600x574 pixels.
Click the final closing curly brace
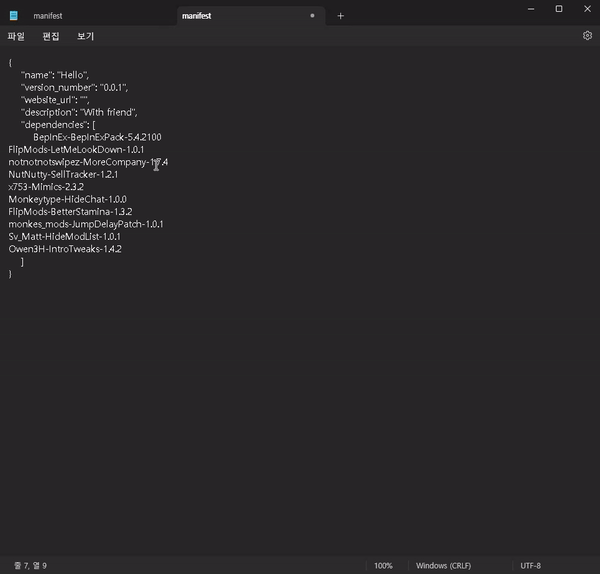pyautogui.click(x=10, y=274)
